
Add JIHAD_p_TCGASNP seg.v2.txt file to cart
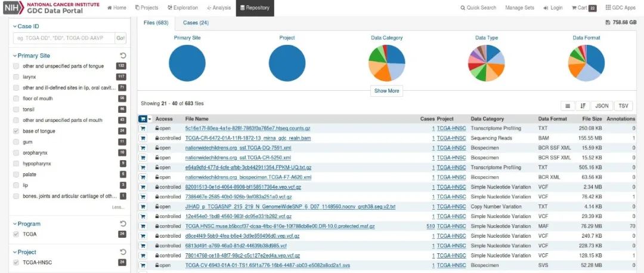click(x=143, y=207)
